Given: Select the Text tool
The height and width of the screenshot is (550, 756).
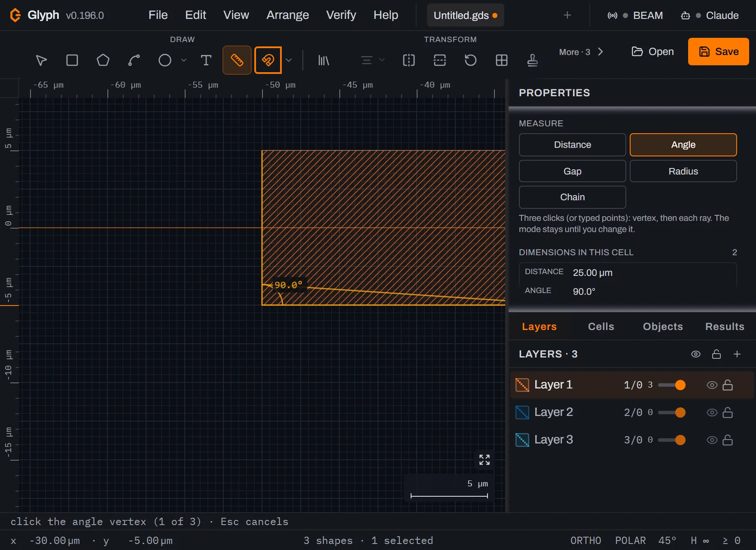Looking at the screenshot, I should [x=206, y=60].
